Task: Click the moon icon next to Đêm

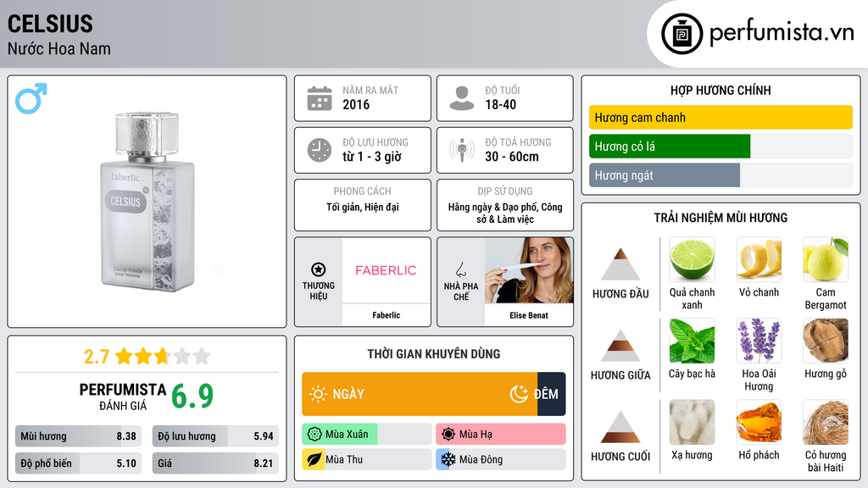Action: 519,394
